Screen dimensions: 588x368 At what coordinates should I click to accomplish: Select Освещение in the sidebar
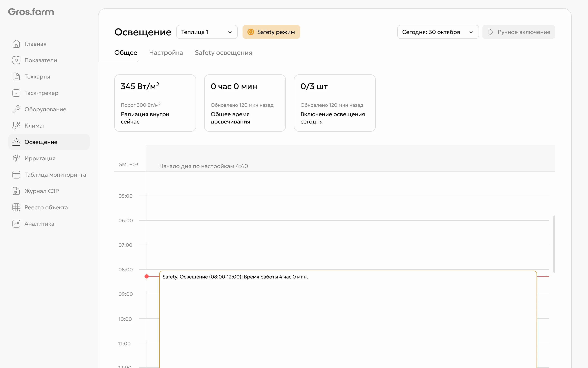pyautogui.click(x=49, y=142)
